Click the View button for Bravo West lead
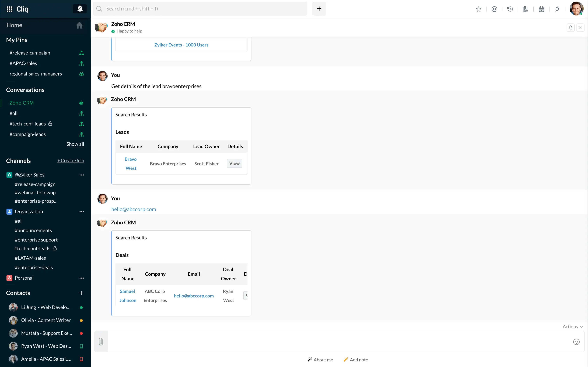Screen dimensions: 588x367 pyautogui.click(x=234, y=163)
